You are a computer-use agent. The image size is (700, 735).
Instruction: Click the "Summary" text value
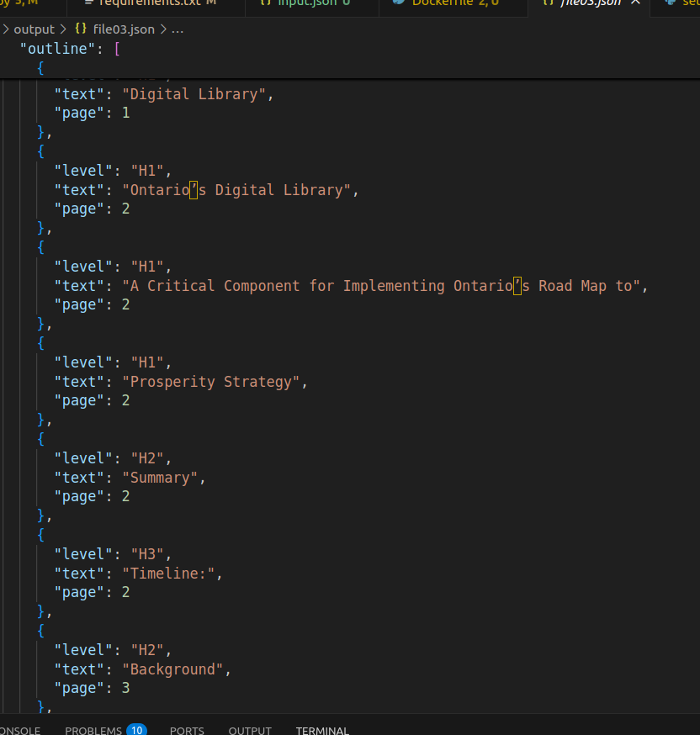[160, 478]
